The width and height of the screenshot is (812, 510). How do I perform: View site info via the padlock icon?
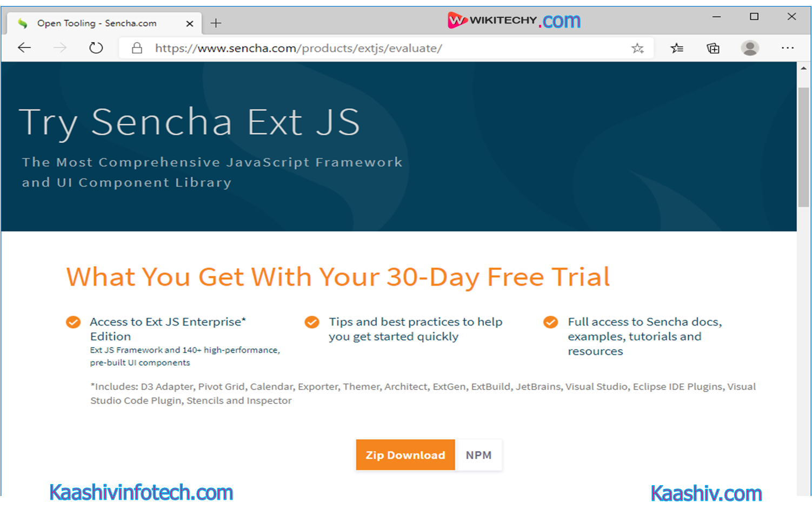tap(137, 48)
